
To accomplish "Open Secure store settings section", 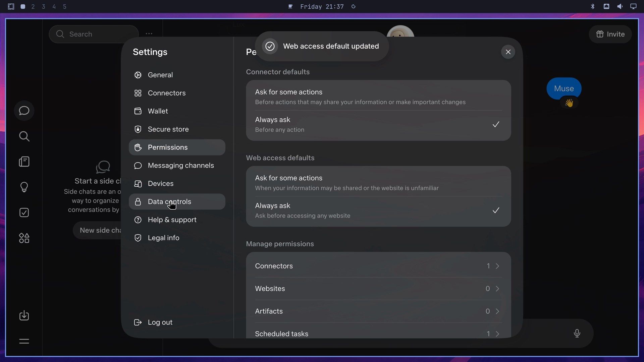I will click(177, 129).
